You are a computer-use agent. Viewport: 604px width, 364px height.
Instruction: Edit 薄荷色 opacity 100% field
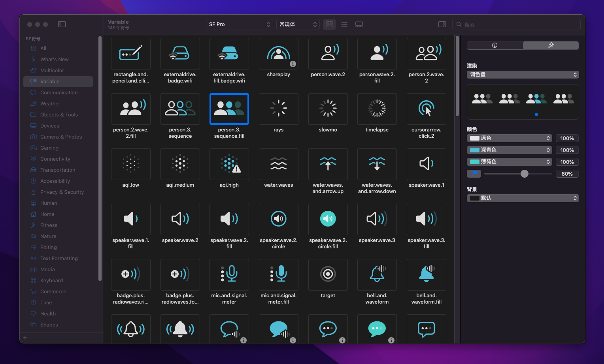[x=567, y=162]
